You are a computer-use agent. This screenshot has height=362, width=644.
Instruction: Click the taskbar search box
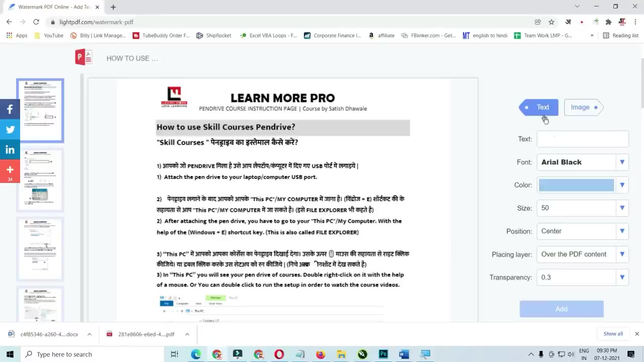point(92,354)
